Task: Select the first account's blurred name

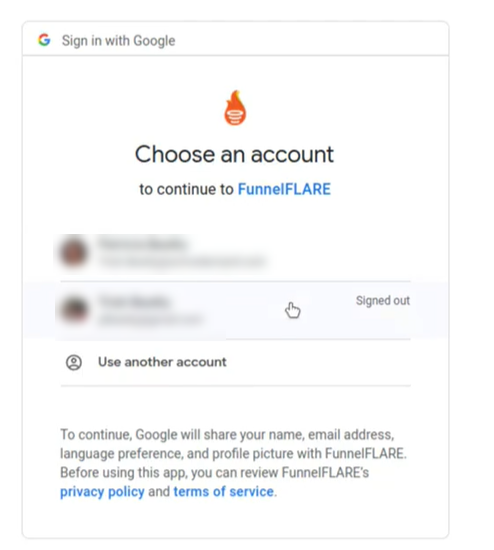Action: (142, 243)
